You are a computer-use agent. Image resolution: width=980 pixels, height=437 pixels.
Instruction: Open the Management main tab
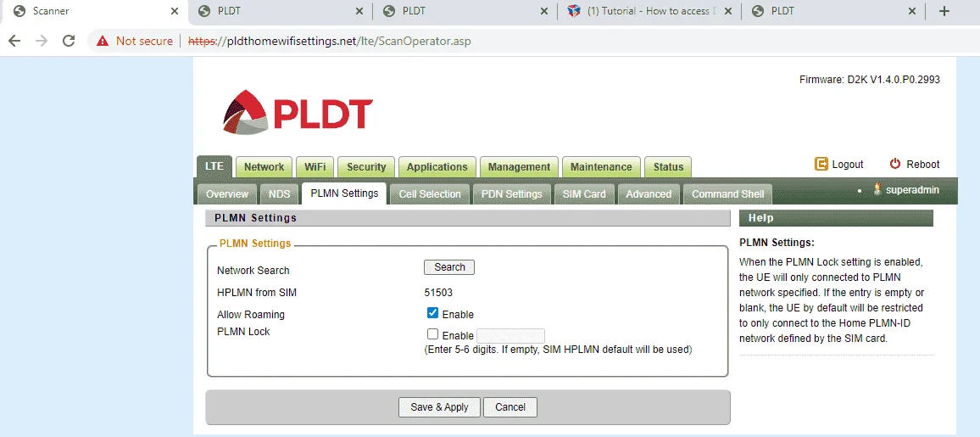pos(519,167)
